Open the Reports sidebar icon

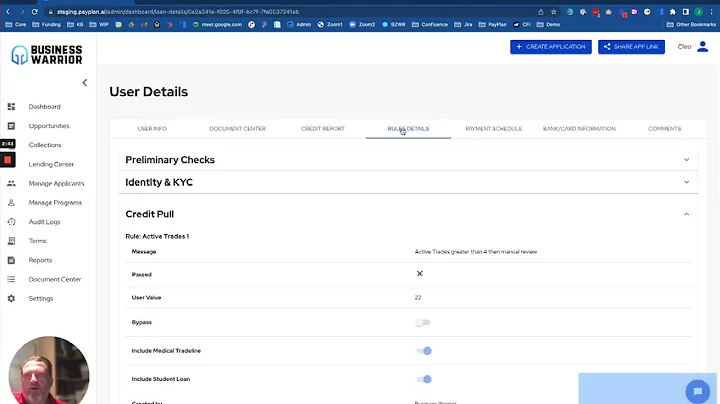pyautogui.click(x=10, y=260)
